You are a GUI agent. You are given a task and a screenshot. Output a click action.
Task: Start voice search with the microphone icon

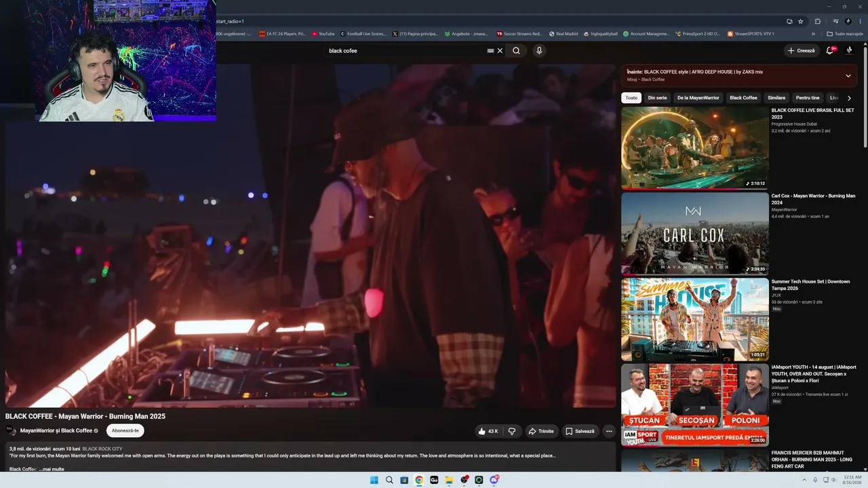point(539,51)
